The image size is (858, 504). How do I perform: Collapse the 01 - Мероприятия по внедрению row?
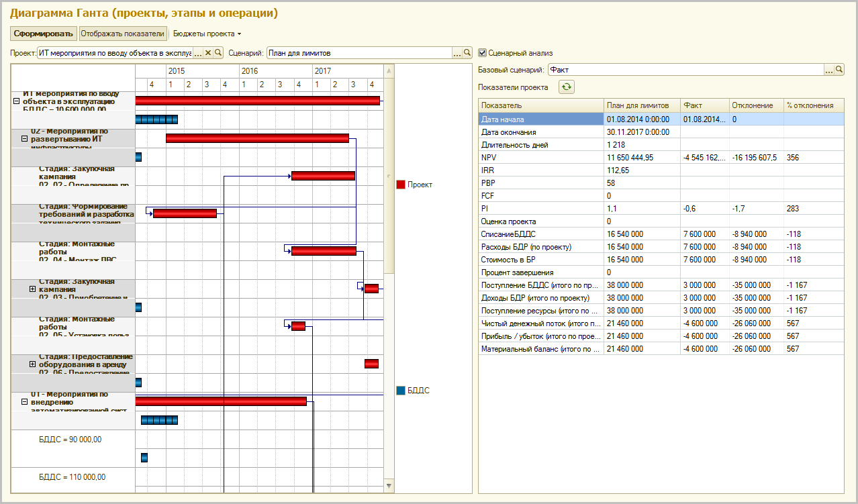[x=24, y=401]
